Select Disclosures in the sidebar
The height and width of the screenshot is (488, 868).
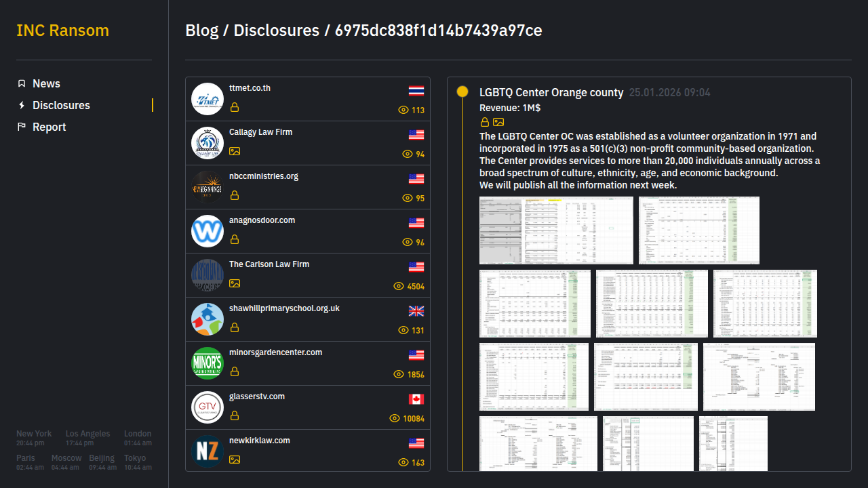(x=61, y=105)
